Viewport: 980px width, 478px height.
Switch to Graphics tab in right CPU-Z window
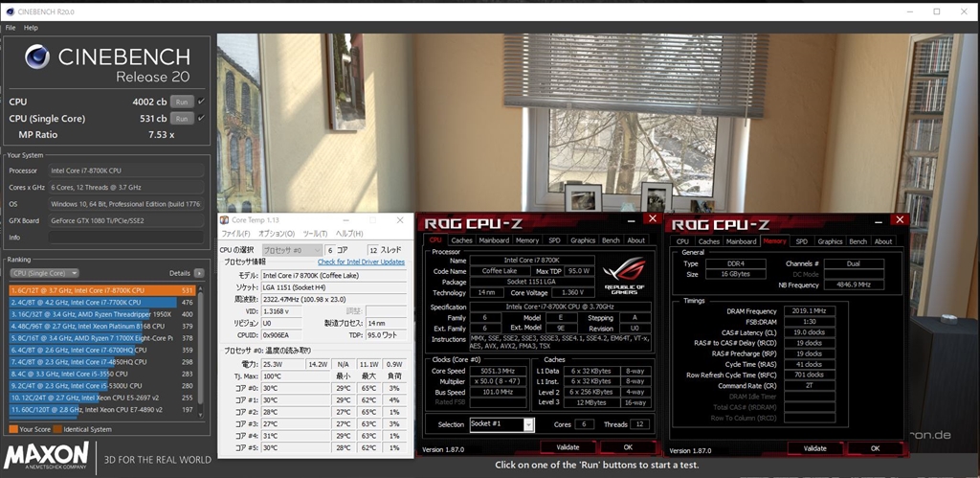coord(830,241)
